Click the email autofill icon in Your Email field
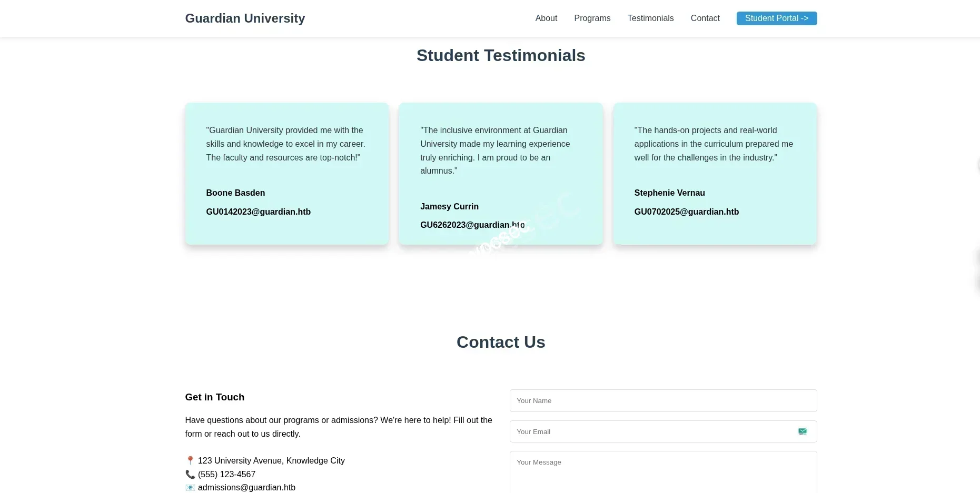The height and width of the screenshot is (493, 980). (x=802, y=431)
